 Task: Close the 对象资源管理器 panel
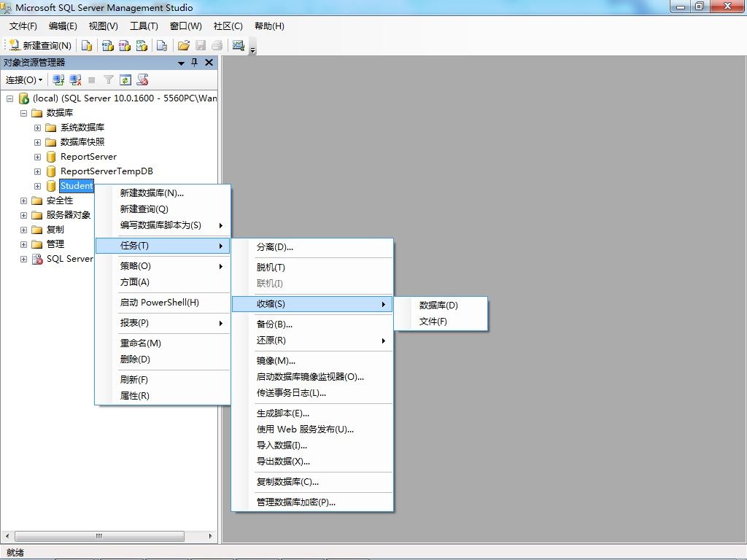coord(209,63)
